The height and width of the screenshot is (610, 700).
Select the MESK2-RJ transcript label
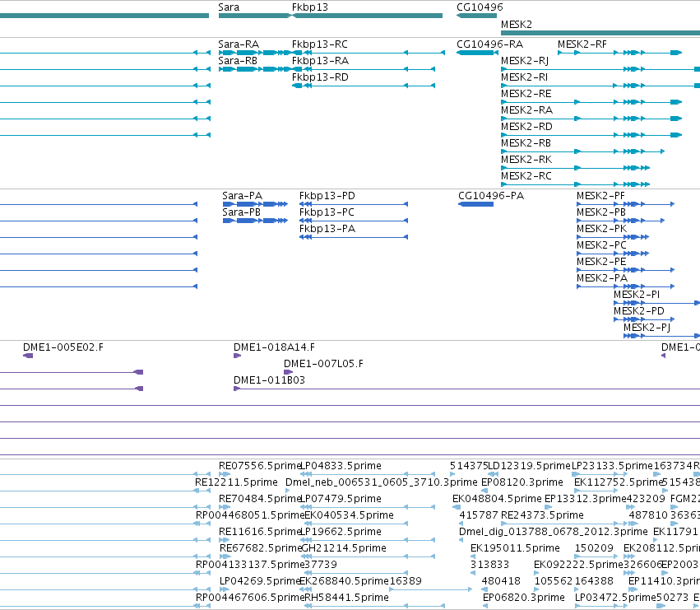coord(525,61)
